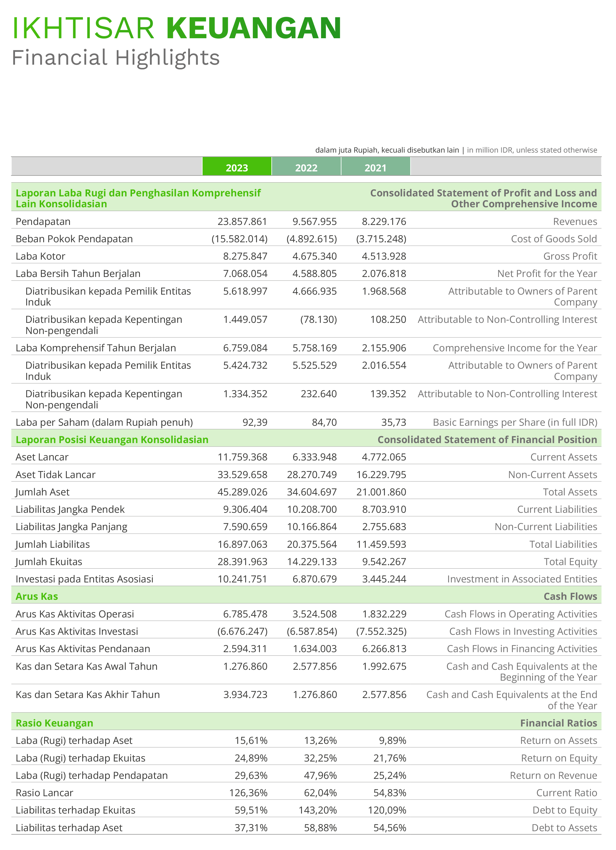
Task: Select cost of goods value (15.582.014)
Action: click(x=239, y=239)
